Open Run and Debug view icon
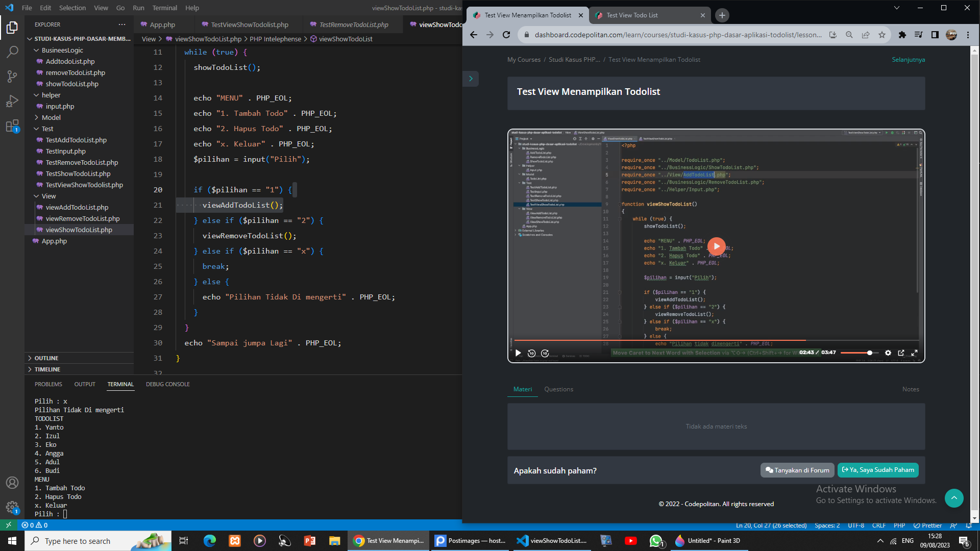This screenshot has height=551, width=980. pyautogui.click(x=12, y=101)
